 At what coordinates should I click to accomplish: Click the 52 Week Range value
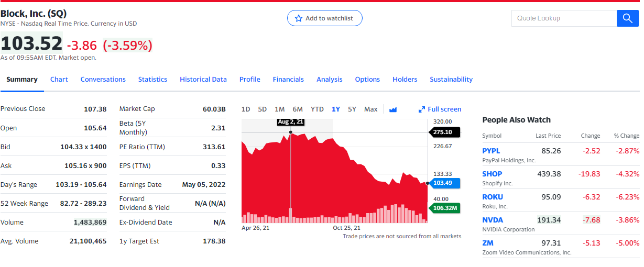tap(83, 204)
